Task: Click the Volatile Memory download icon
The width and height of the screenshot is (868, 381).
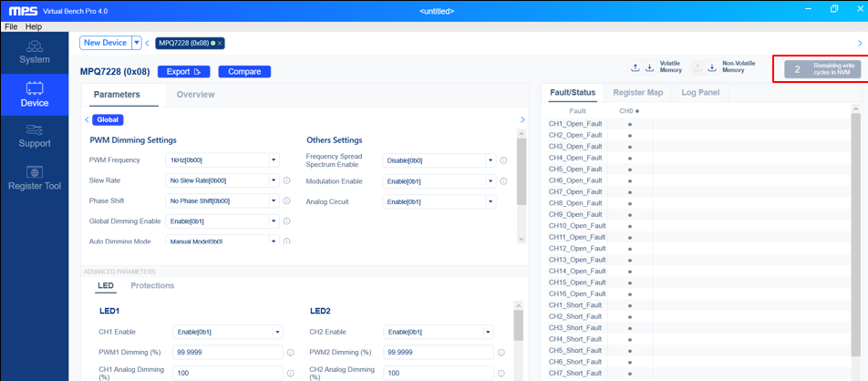Action: coord(650,67)
